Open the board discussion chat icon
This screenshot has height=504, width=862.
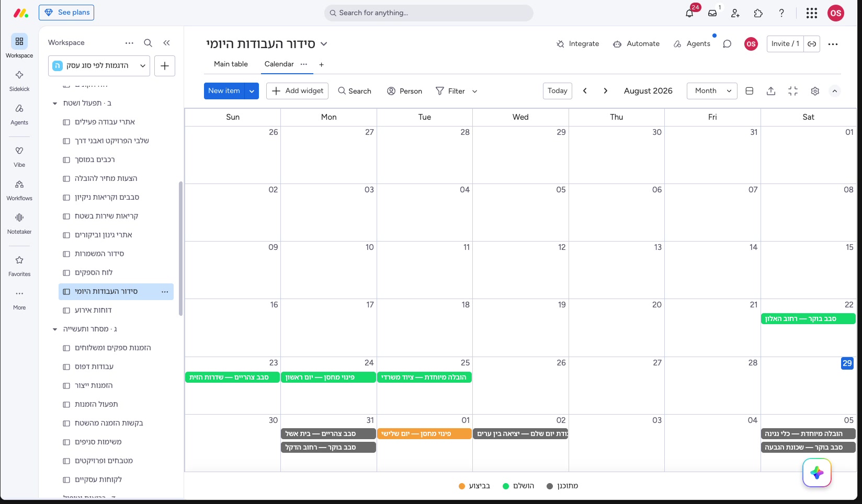point(727,44)
